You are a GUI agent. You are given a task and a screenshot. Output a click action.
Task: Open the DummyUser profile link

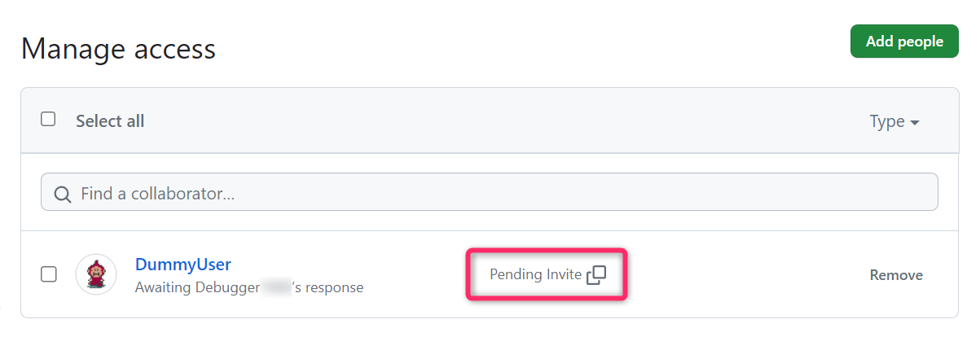tap(182, 265)
